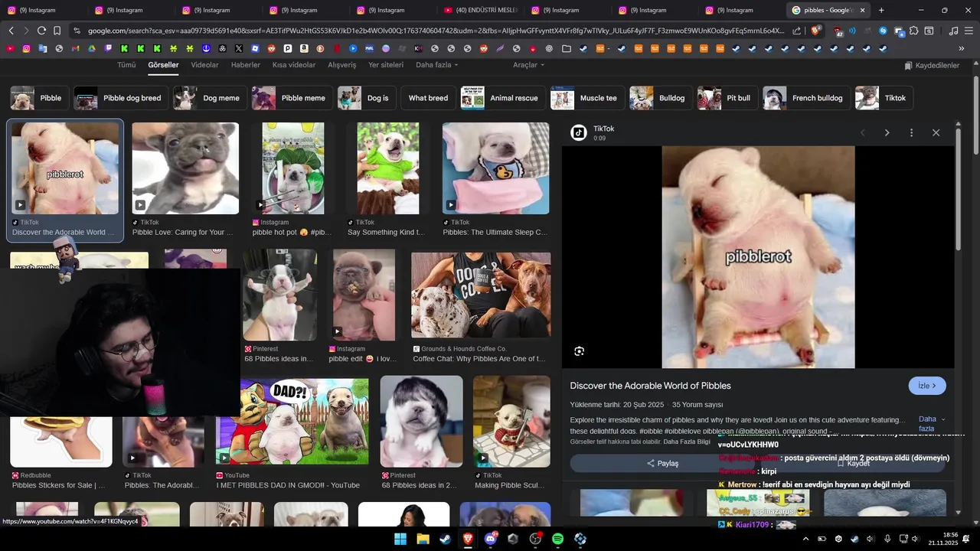Open the Coffee Chat Grounds & Hounds thumbnail
The width and height of the screenshot is (980, 551).
(x=481, y=295)
